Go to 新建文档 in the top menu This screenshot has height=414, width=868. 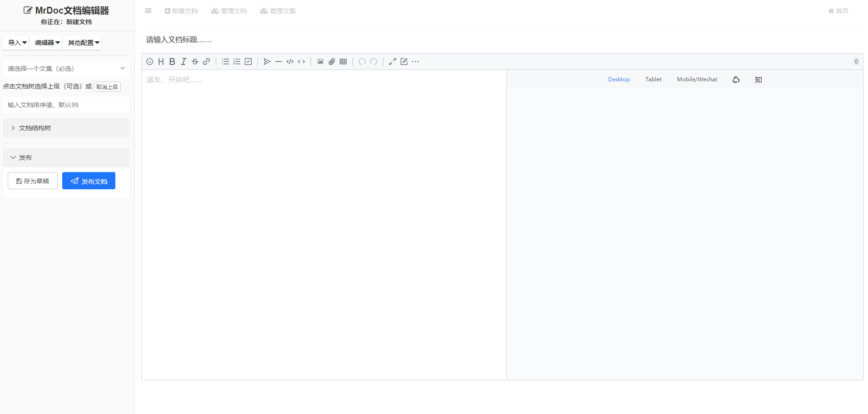pos(181,11)
